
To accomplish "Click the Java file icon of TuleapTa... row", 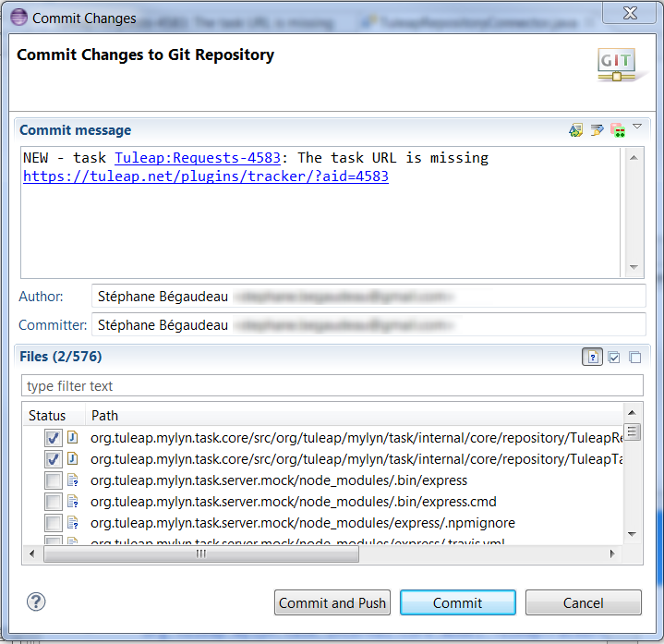I will (73, 458).
